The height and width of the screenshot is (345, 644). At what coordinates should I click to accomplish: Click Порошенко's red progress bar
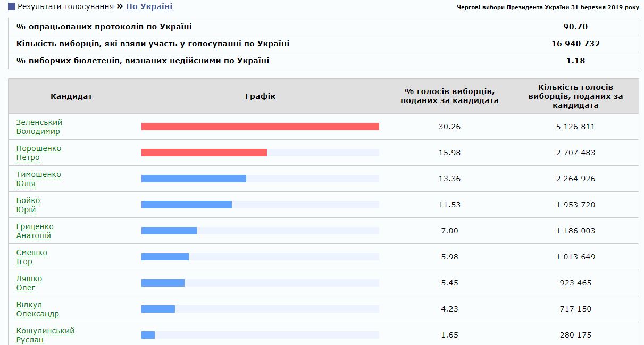coord(204,153)
